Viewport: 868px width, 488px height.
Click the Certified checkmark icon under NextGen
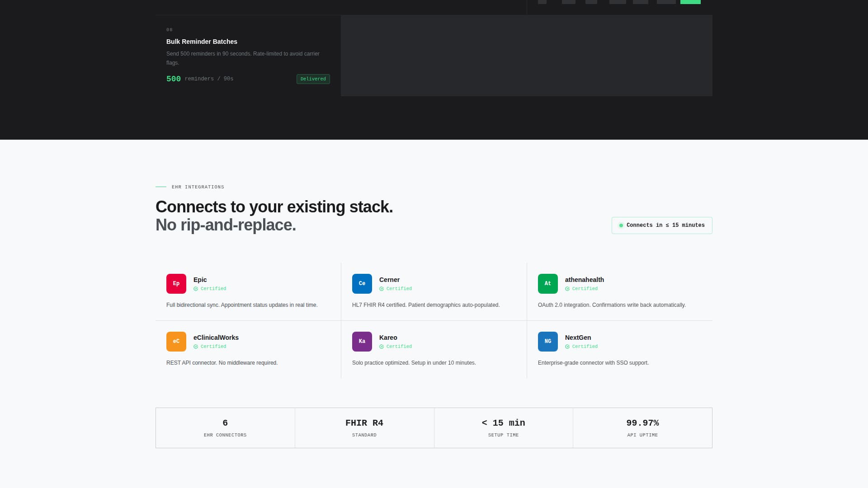567,347
